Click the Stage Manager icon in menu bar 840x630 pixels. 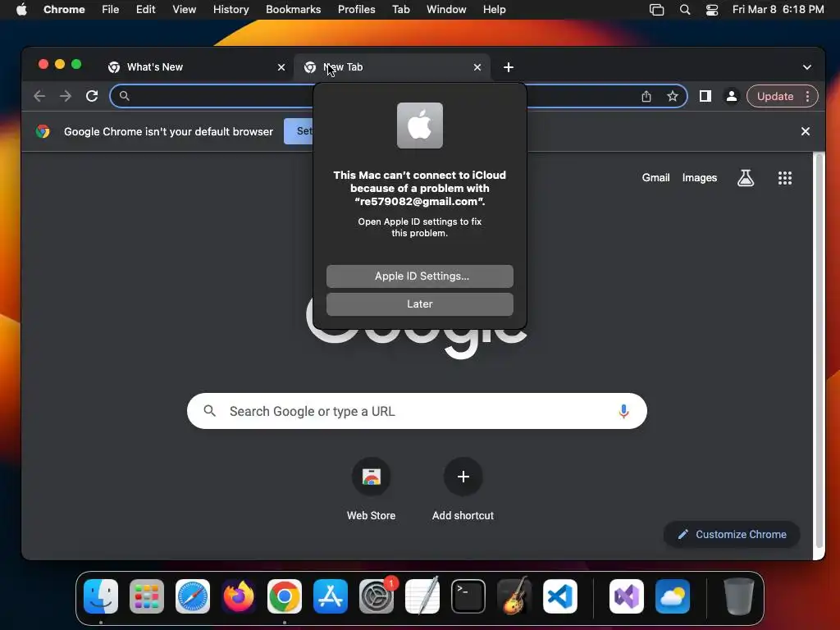[x=656, y=9]
